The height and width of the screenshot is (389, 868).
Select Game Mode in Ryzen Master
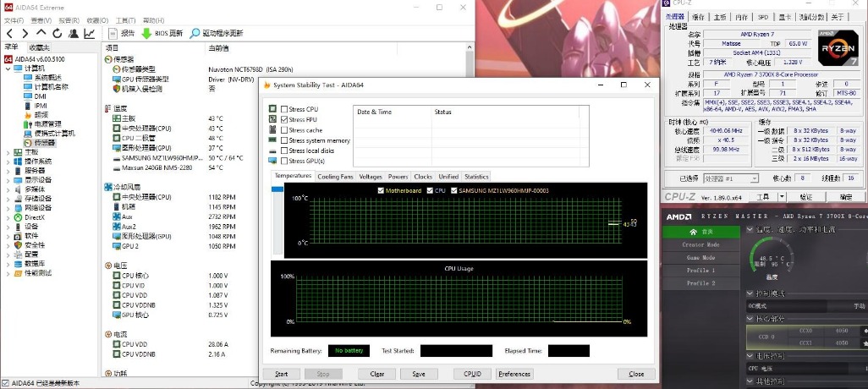(x=700, y=258)
